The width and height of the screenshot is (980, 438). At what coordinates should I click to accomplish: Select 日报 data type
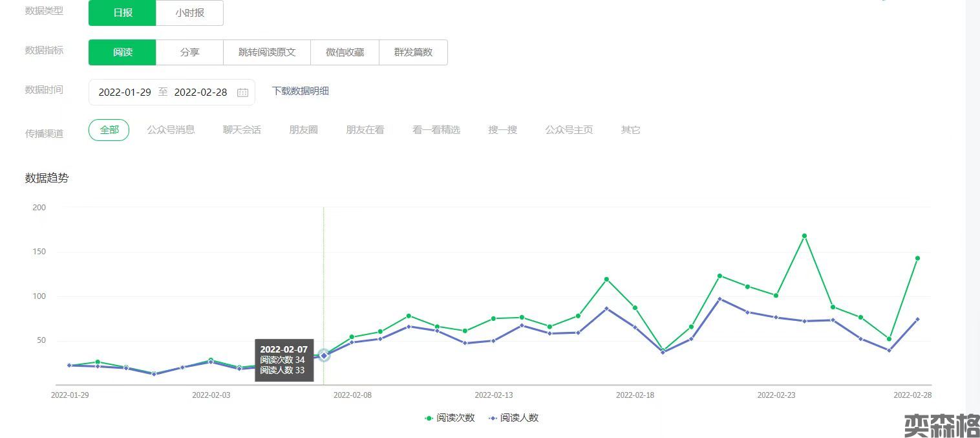[x=122, y=13]
